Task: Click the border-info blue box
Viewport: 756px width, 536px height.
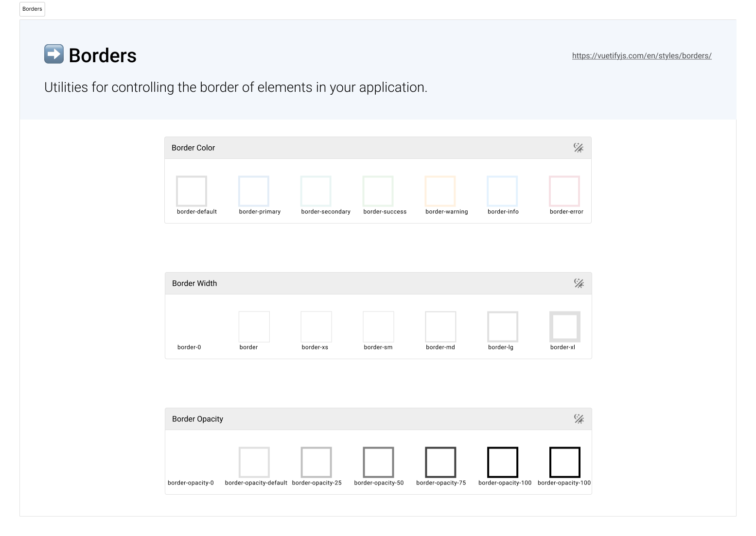Action: click(503, 191)
